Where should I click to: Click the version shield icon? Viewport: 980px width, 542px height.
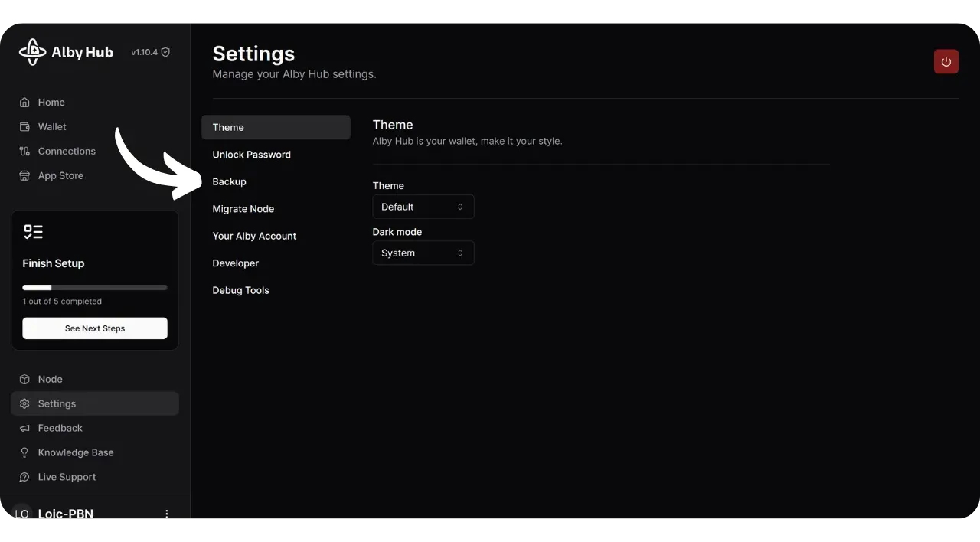coord(165,52)
